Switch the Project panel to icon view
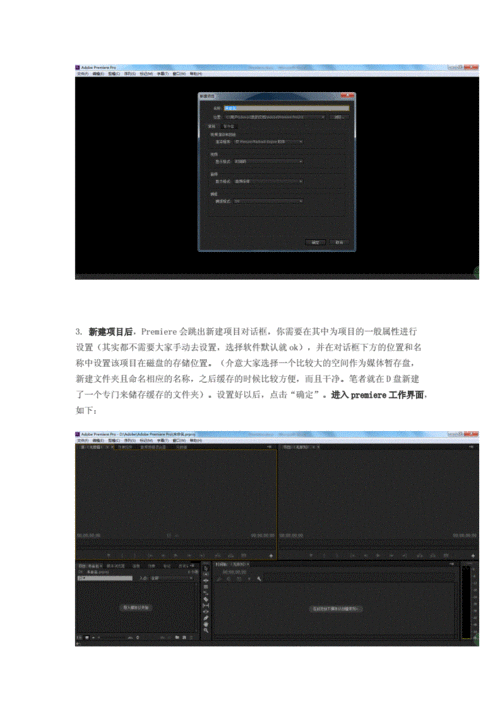The image size is (500, 707). coord(87,638)
